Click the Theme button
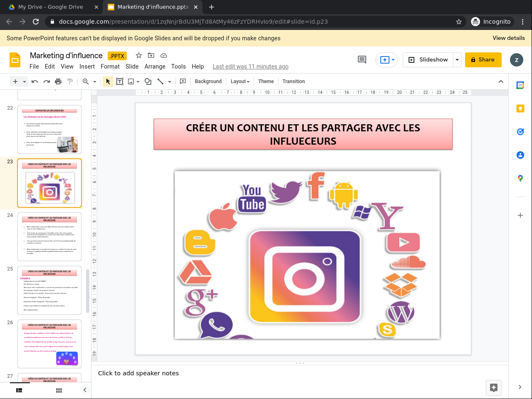 [266, 81]
